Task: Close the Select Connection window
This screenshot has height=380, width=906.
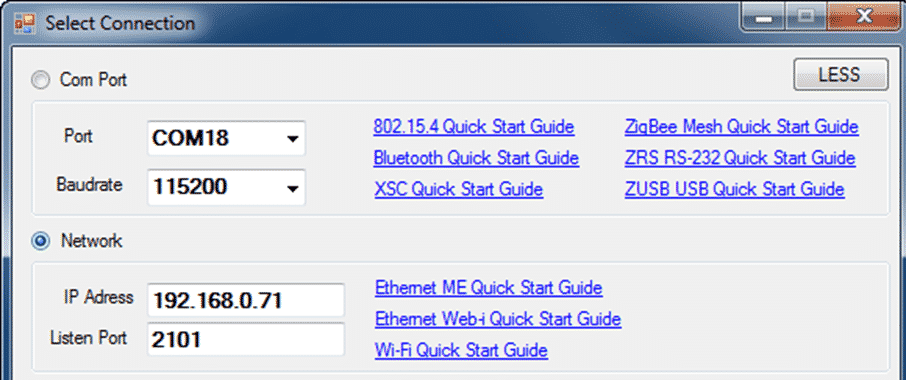Action: click(864, 17)
